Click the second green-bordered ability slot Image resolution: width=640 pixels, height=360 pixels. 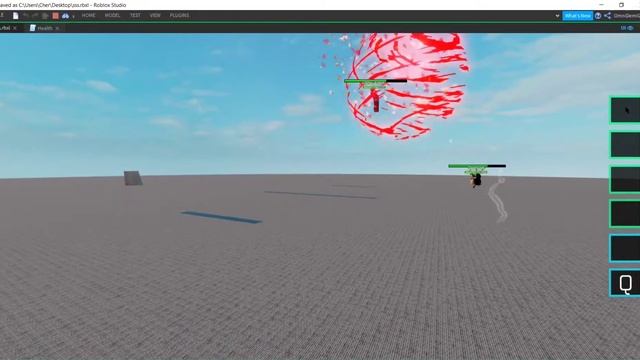[625, 144]
